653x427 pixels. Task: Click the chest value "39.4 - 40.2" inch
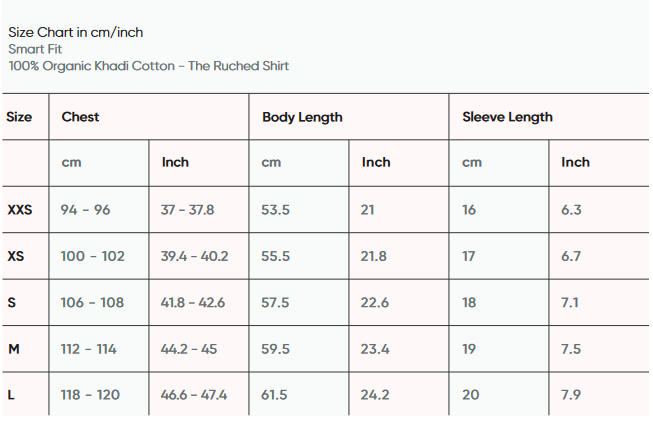pyautogui.click(x=194, y=256)
